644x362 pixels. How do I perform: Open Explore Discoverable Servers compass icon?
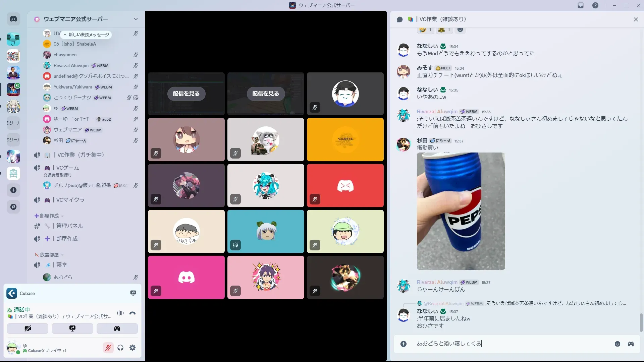click(13, 207)
